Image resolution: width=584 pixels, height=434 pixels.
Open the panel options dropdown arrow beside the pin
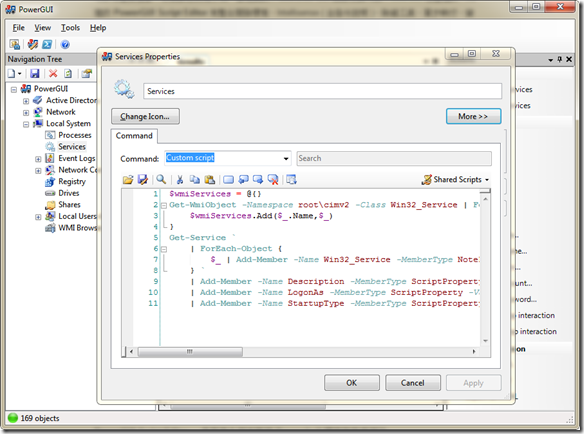pyautogui.click(x=550, y=60)
